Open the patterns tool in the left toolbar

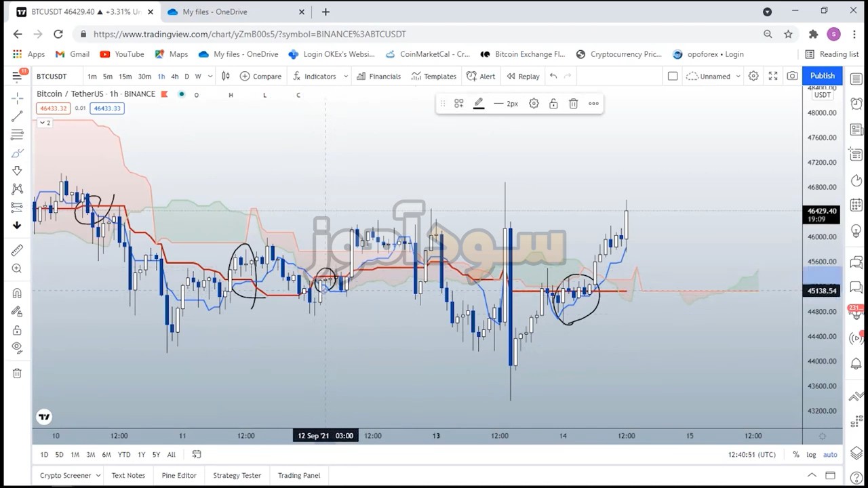click(x=17, y=189)
